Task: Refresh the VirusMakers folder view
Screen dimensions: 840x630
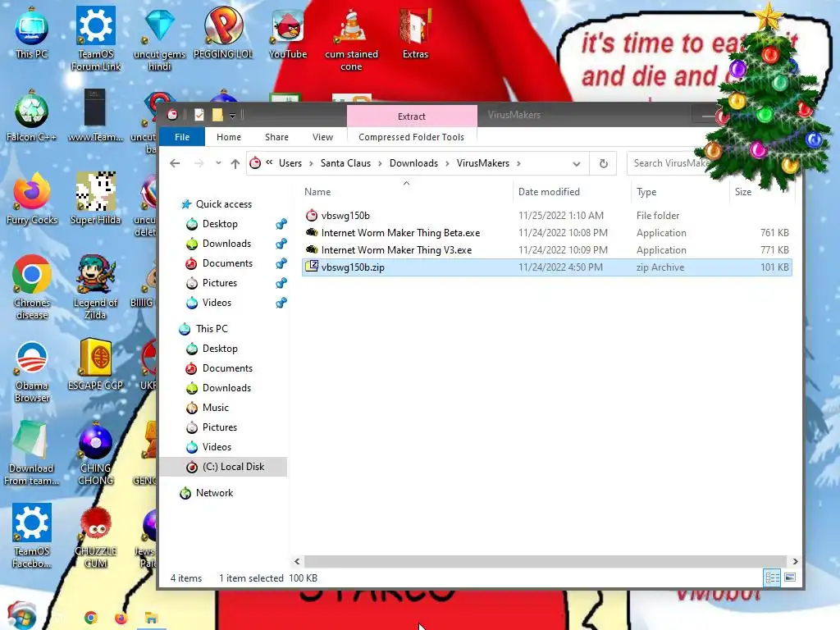Action: (x=603, y=163)
